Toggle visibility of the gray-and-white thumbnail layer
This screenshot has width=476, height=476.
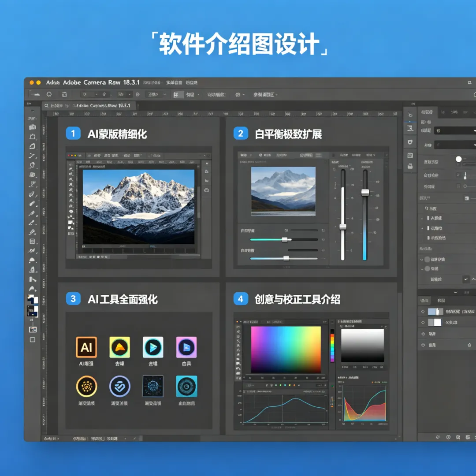pyautogui.click(x=423, y=322)
